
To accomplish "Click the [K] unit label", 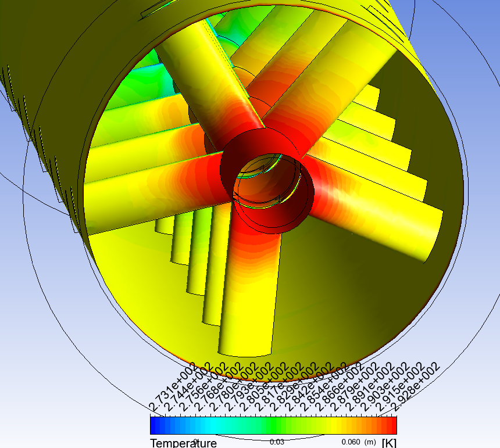I will pyautogui.click(x=388, y=443).
